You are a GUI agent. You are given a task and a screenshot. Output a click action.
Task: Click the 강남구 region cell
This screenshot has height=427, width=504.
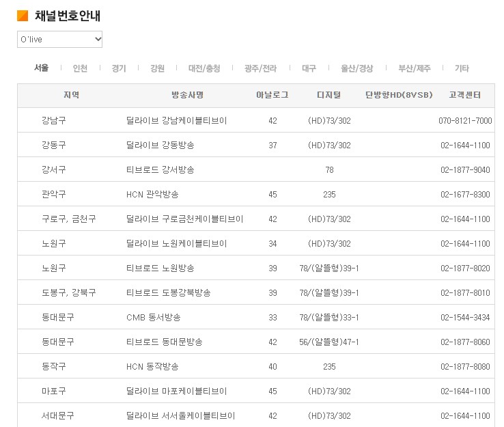point(54,120)
